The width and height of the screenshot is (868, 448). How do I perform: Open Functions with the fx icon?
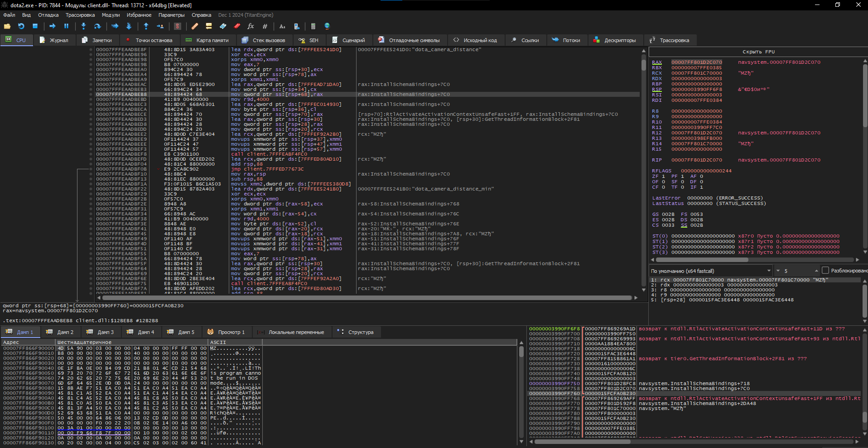[x=251, y=26]
